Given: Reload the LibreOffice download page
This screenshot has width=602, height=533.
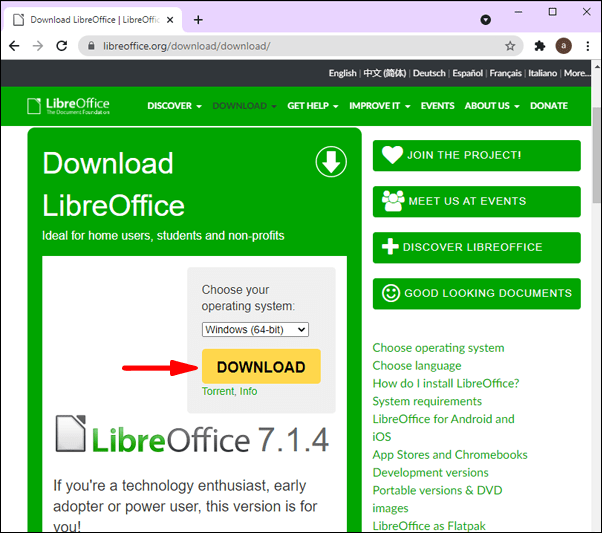Looking at the screenshot, I should [x=61, y=46].
